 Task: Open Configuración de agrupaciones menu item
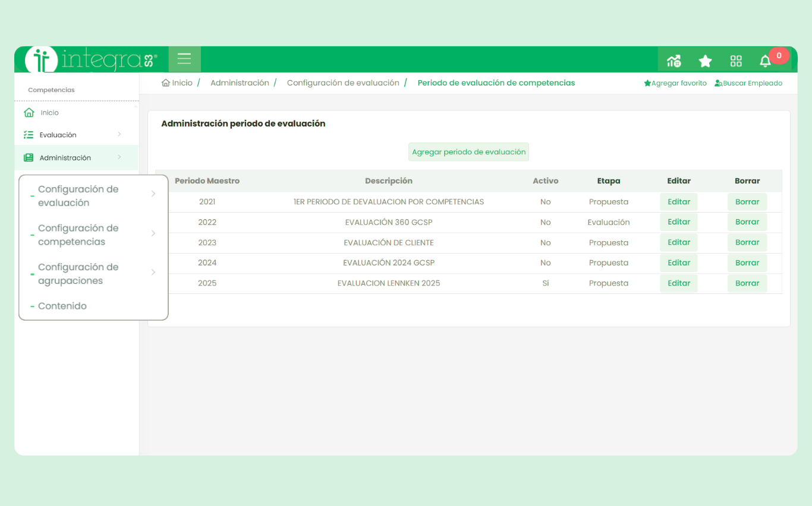pyautogui.click(x=78, y=274)
